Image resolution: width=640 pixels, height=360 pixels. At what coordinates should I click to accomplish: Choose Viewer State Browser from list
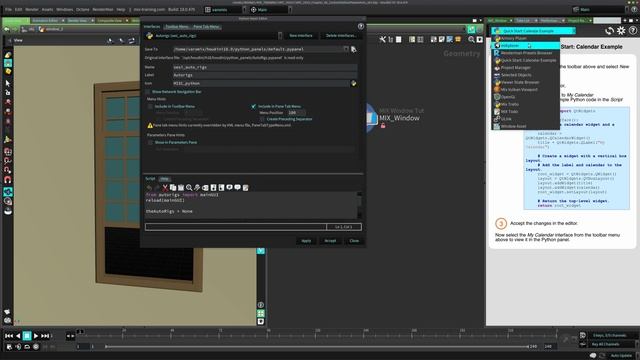coord(526,82)
